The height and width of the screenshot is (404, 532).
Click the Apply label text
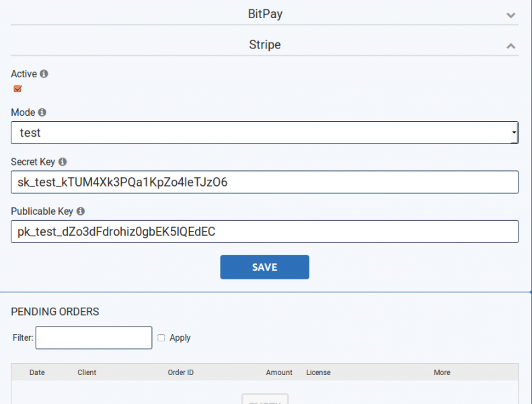tap(180, 338)
